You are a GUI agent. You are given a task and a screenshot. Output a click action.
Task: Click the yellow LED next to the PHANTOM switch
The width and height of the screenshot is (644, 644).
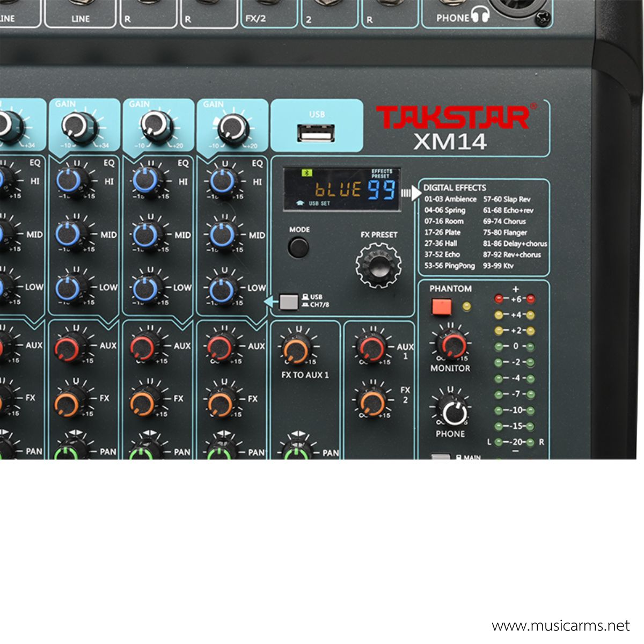tap(466, 306)
